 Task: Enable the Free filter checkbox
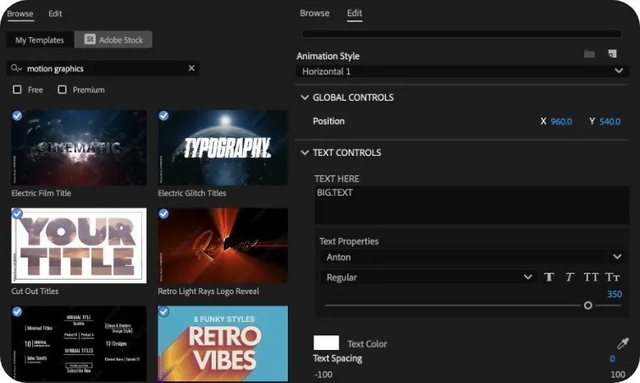17,89
